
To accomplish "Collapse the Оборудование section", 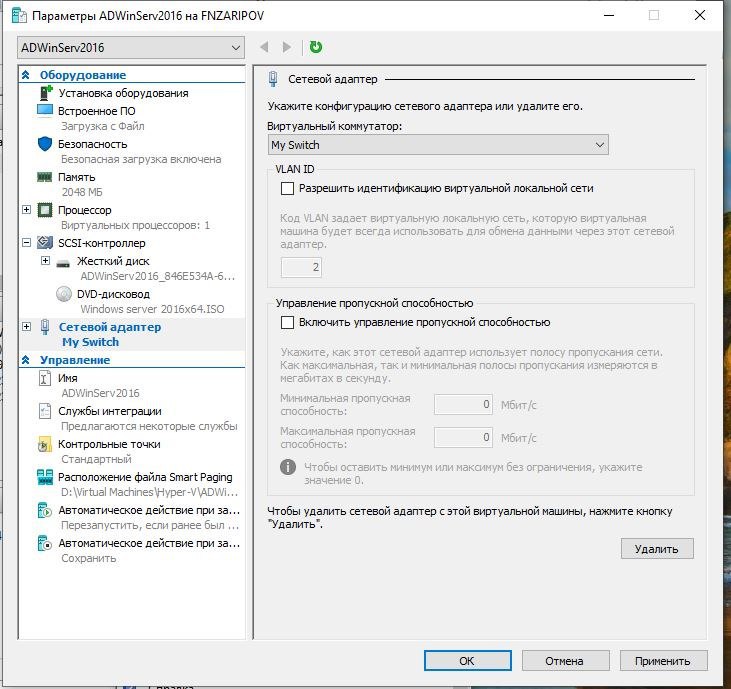I will click(x=26, y=75).
